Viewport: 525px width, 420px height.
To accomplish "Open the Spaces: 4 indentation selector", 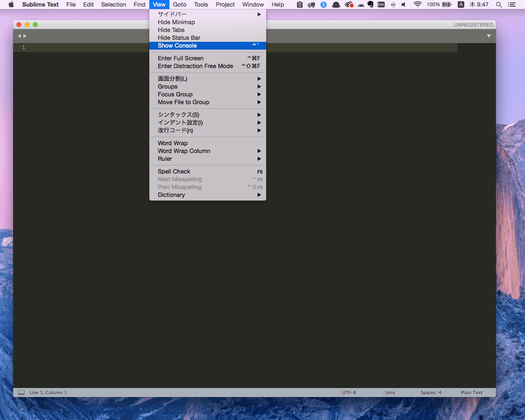I will (x=431, y=393).
